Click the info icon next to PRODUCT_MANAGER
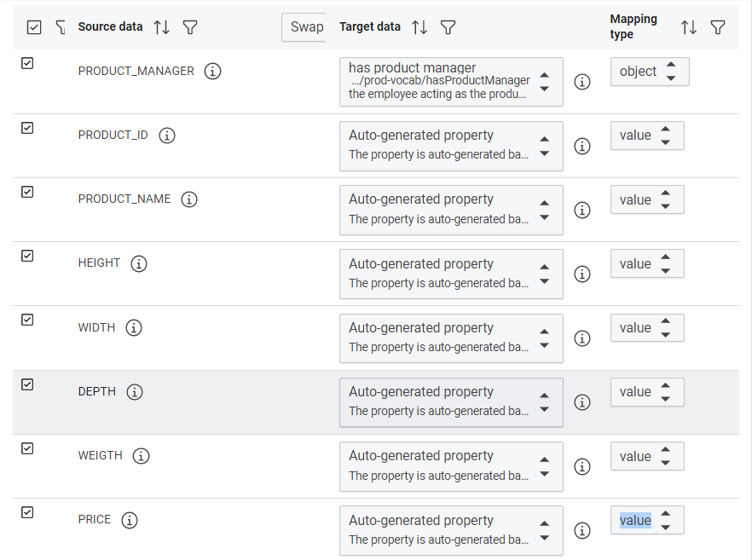This screenshot has height=560, width=752. (x=213, y=72)
